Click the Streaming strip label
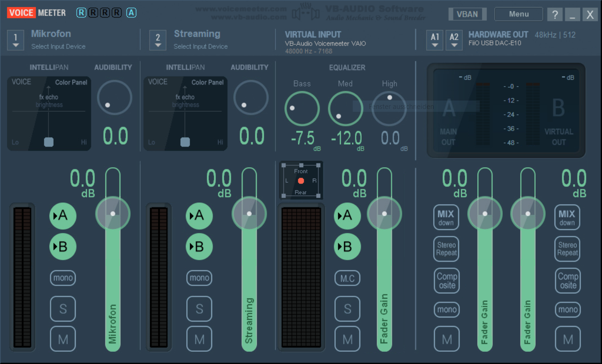The image size is (602, 364). tap(197, 34)
